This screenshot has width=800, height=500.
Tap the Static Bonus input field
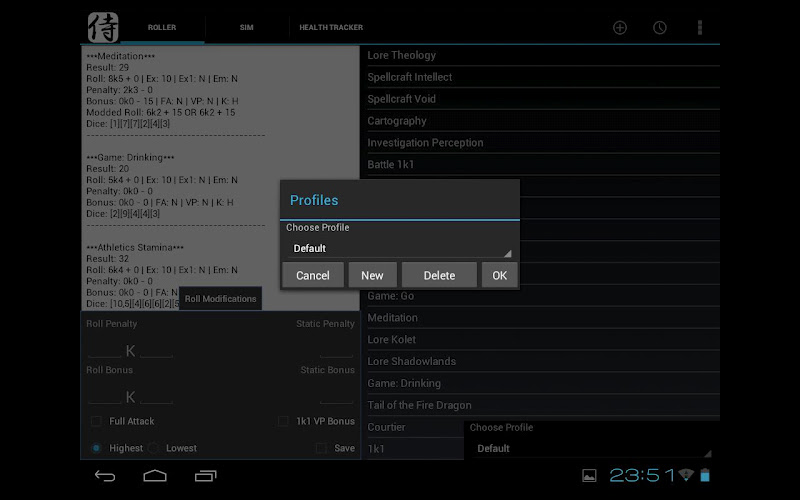coord(337,396)
